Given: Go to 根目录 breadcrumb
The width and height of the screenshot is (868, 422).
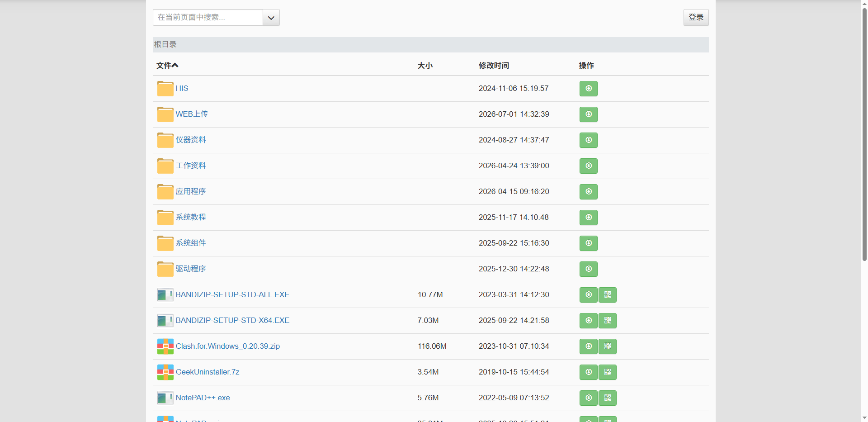Looking at the screenshot, I should pyautogui.click(x=165, y=44).
